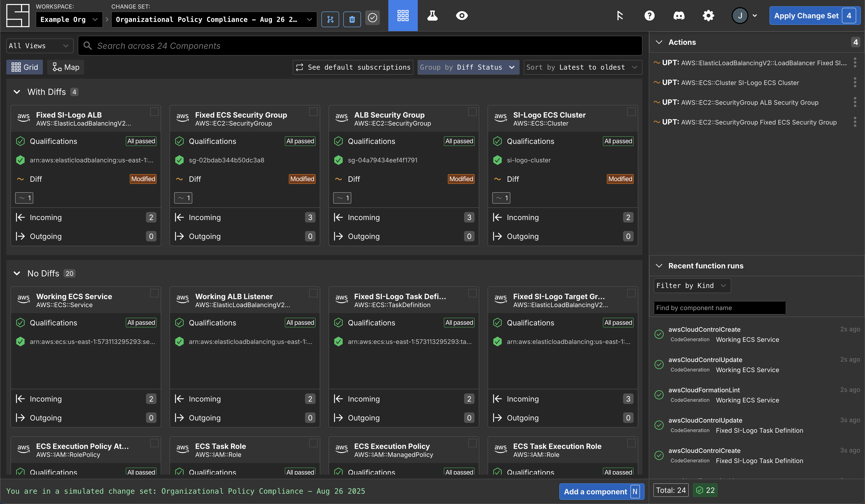This screenshot has height=504, width=865.
Task: Click the diff count badge on SI-Logo ECS Cluster
Action: [x=501, y=198]
